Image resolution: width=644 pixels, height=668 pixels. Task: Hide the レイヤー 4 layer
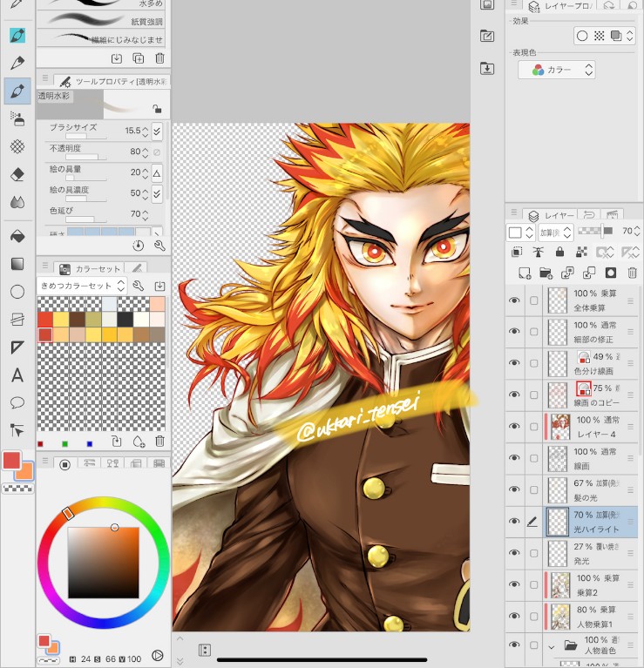point(514,426)
